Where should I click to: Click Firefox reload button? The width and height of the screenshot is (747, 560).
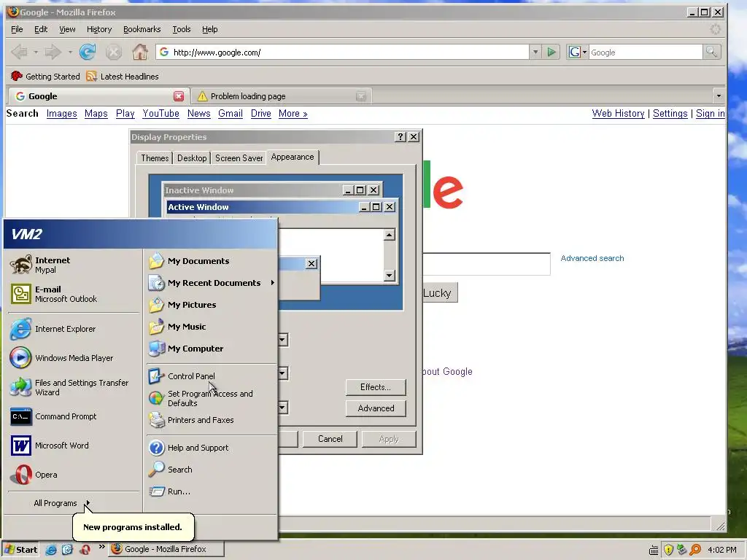click(88, 52)
